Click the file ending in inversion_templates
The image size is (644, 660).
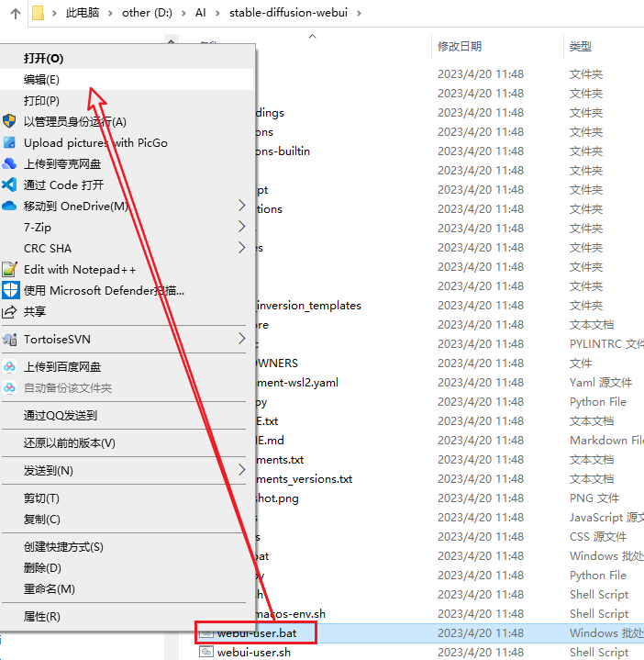pyautogui.click(x=309, y=305)
